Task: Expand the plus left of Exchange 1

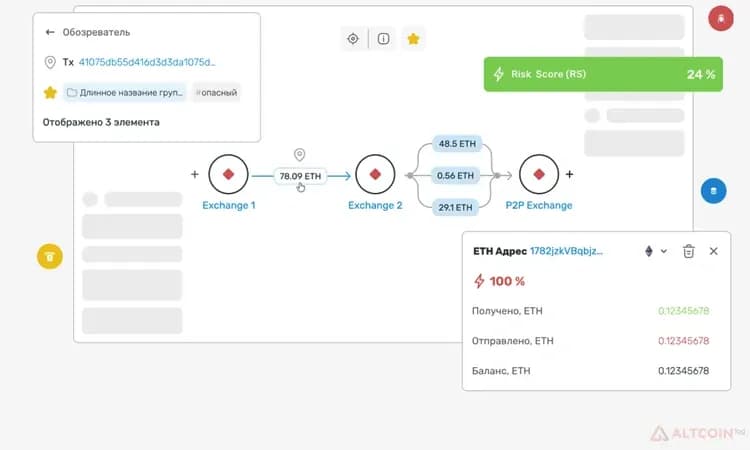Action: 195,175
